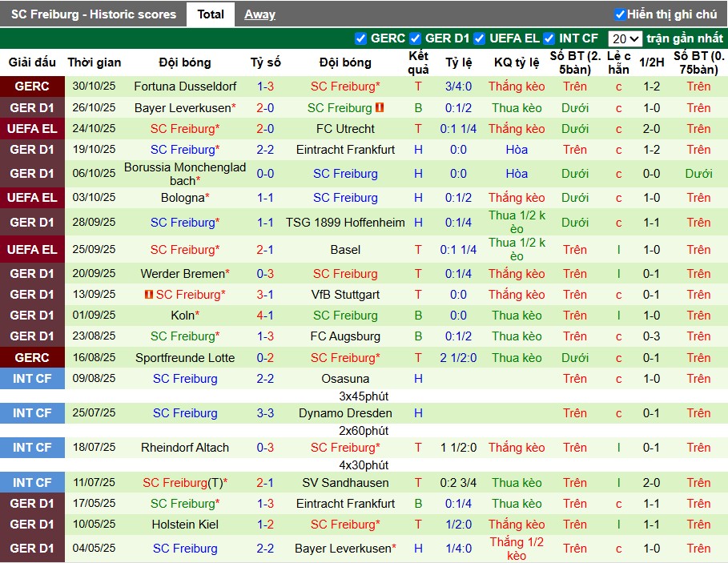
Task: Open the Dynamo Dresden team link
Action: pyautogui.click(x=345, y=413)
